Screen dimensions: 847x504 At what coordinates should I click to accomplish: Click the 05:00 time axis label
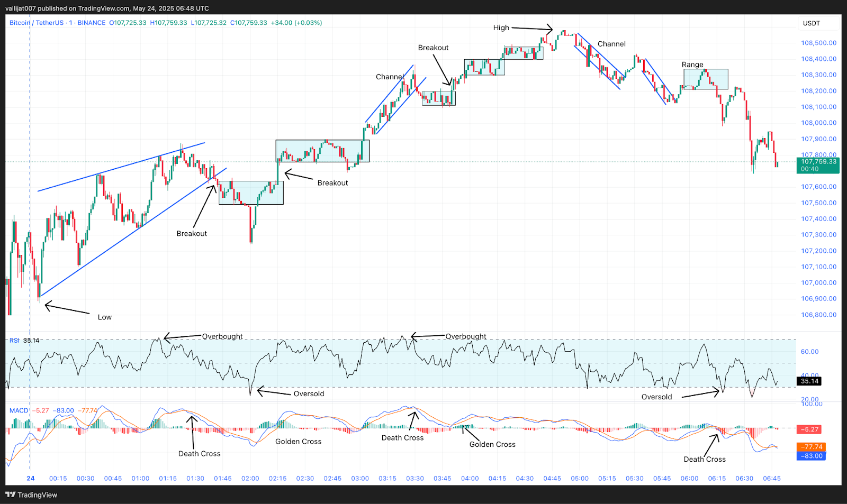[x=580, y=478]
